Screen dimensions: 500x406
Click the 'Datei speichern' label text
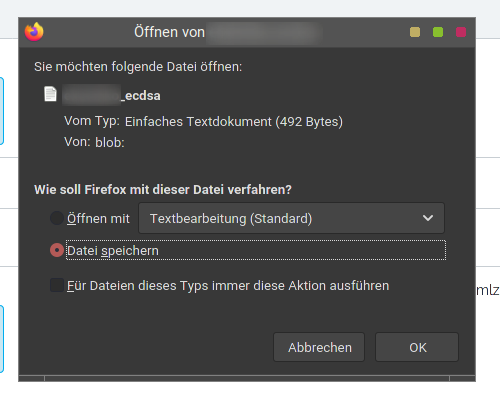(x=113, y=251)
